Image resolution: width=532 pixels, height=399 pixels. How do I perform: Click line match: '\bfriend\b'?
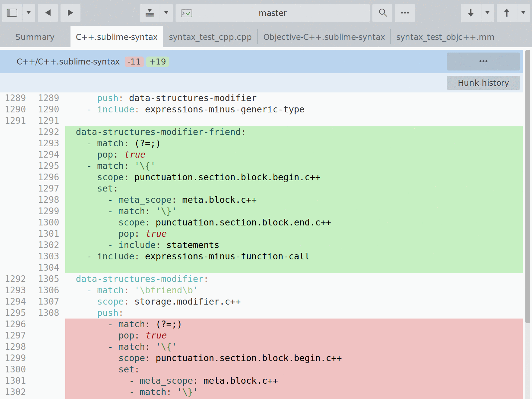tap(294, 290)
